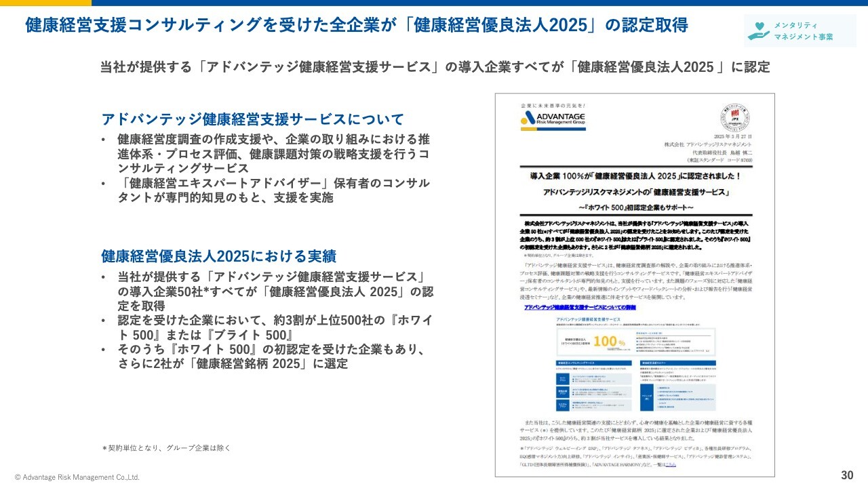Click the ADVANTAGE Risk Management Group logo in the press release
Screen dimensions: 868x488
click(553, 121)
